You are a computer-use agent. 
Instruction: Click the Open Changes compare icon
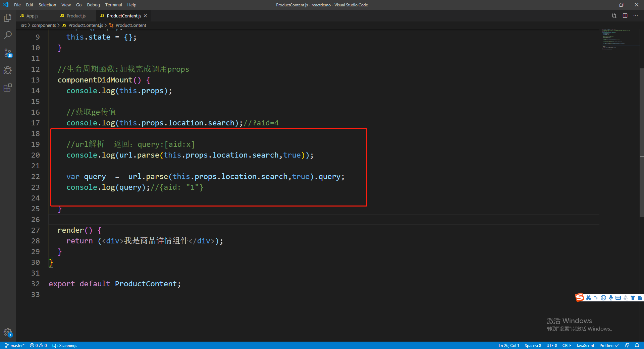[x=614, y=16]
